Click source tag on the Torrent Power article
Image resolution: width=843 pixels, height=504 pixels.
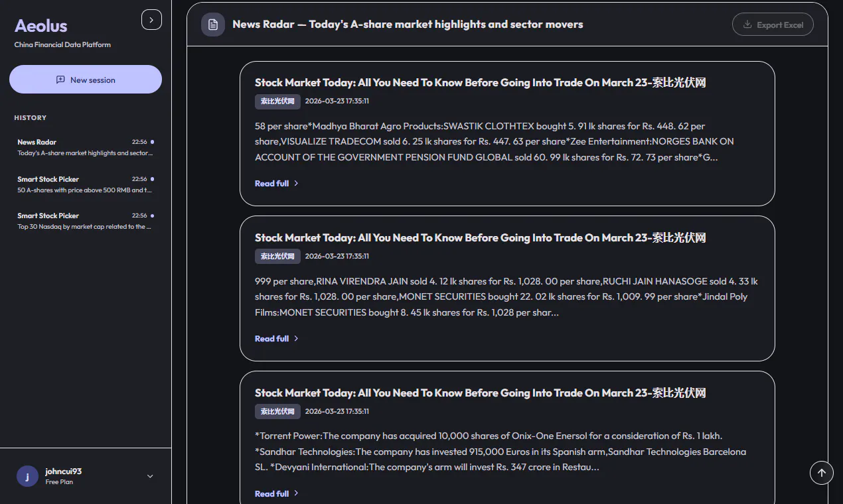pos(277,411)
